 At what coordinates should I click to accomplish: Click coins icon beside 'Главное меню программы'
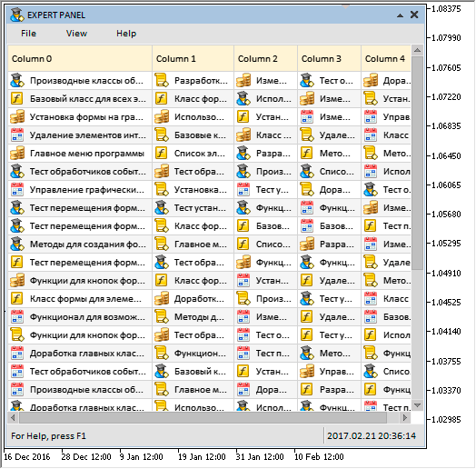pos(17,153)
